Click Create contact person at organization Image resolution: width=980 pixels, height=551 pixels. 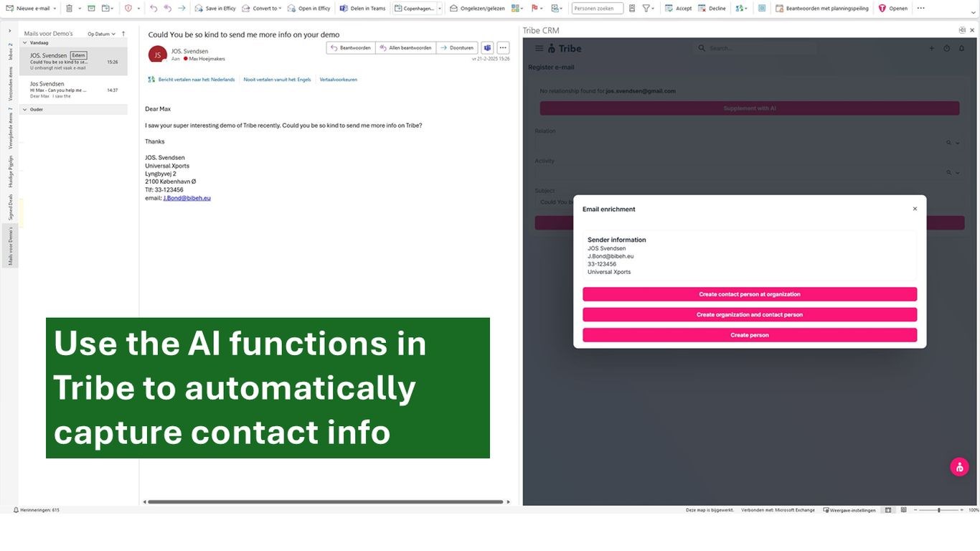(750, 294)
